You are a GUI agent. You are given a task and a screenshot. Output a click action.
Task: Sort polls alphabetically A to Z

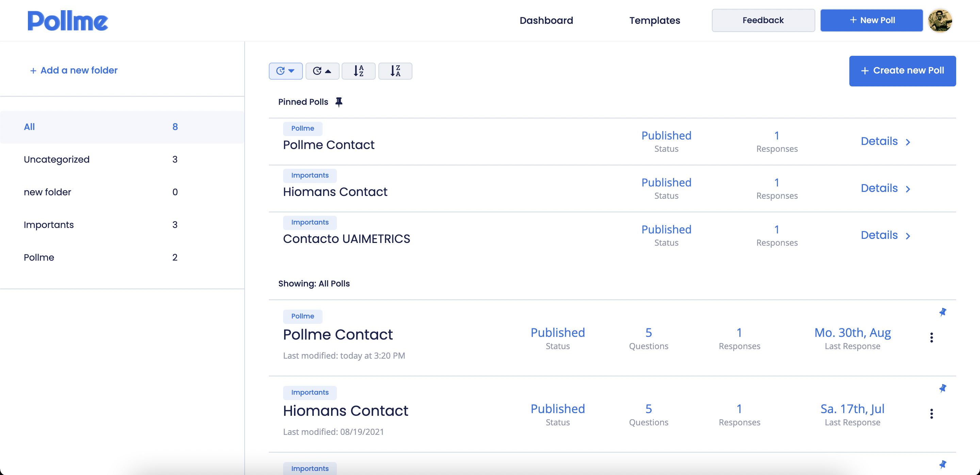click(359, 71)
